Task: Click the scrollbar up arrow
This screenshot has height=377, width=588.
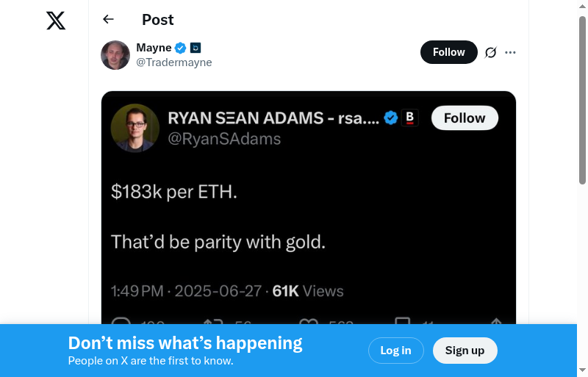Action: 582,7
